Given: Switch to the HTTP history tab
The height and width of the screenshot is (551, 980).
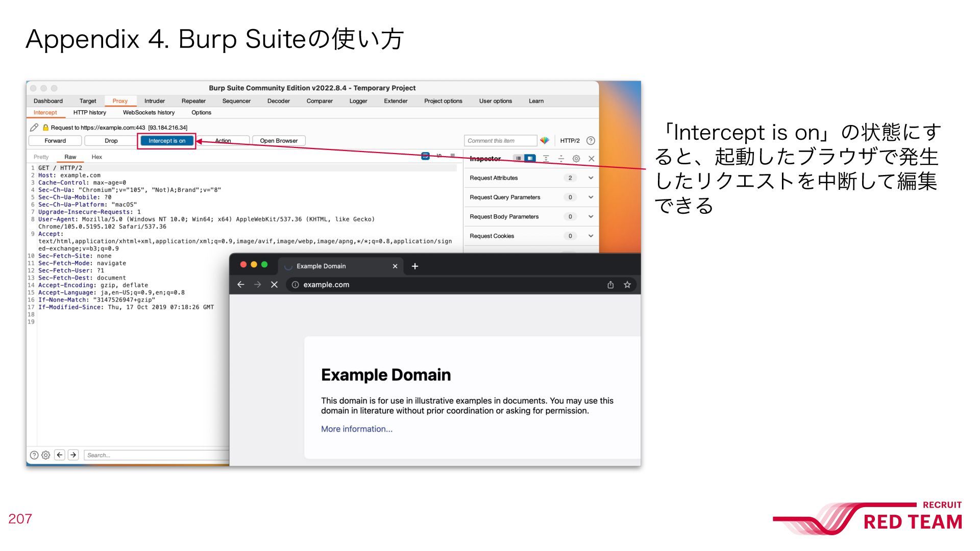Looking at the screenshot, I should 89,113.
